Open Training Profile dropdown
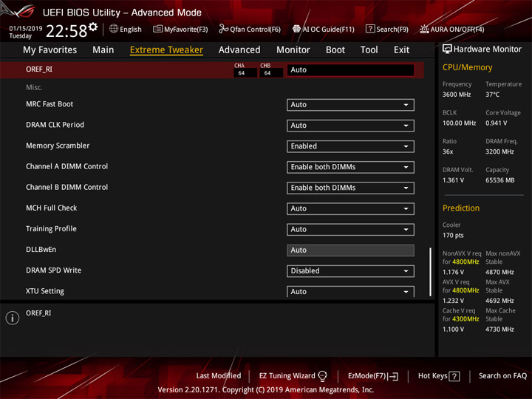 pos(350,229)
